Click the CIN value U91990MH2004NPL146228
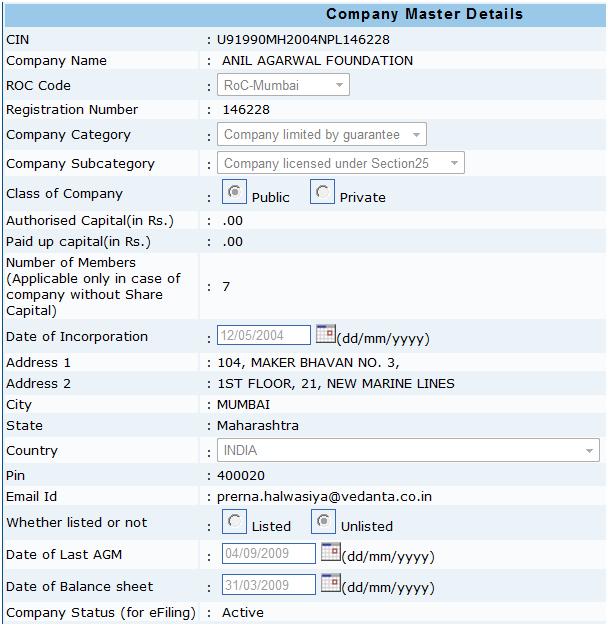608x626 pixels. coord(303,40)
